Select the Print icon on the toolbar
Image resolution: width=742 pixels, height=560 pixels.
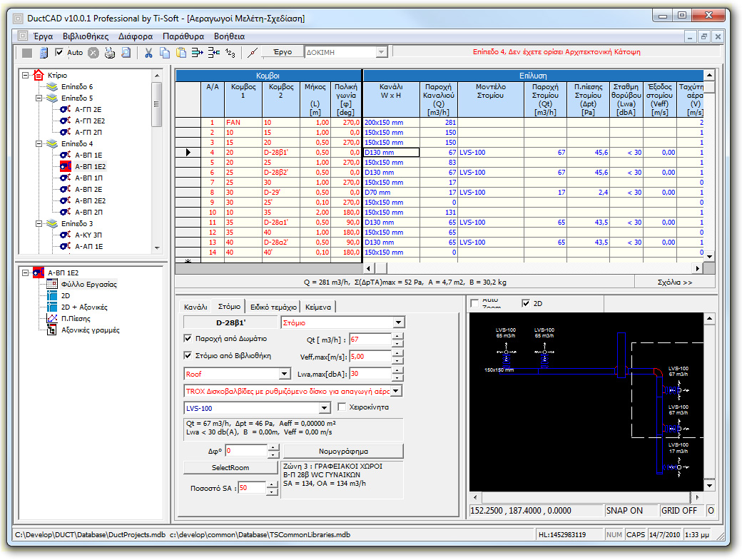[x=109, y=52]
